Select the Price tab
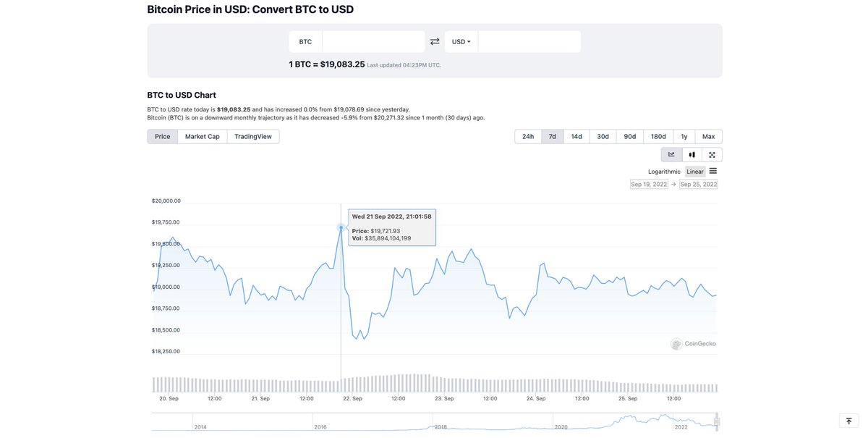The image size is (868, 438). [163, 136]
